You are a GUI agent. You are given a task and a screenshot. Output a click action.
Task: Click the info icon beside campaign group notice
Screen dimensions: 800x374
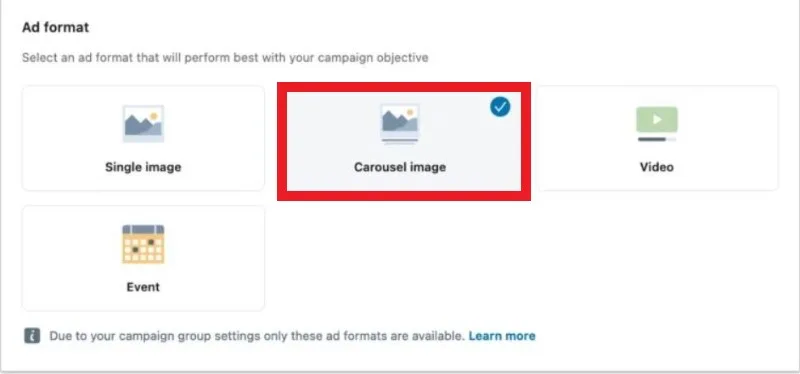click(x=32, y=336)
